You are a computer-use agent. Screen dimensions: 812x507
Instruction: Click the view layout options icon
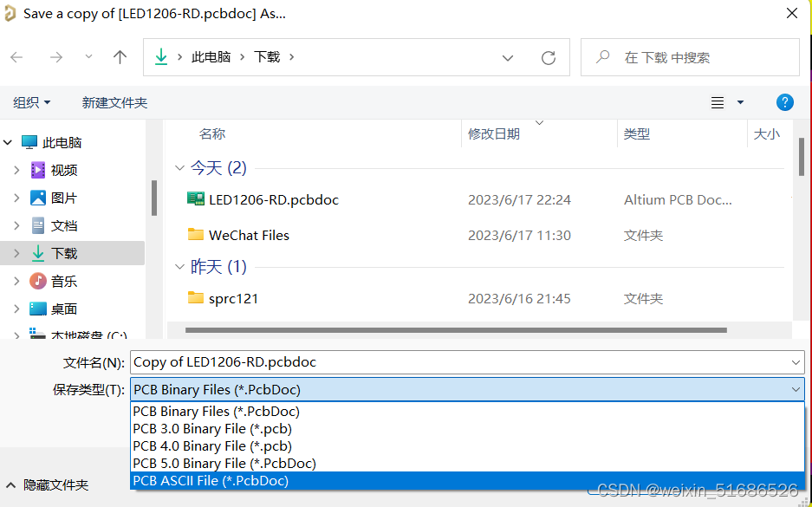(718, 102)
